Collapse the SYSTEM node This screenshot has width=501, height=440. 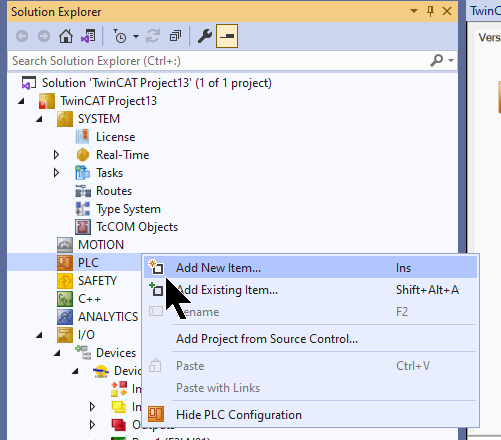click(x=39, y=119)
